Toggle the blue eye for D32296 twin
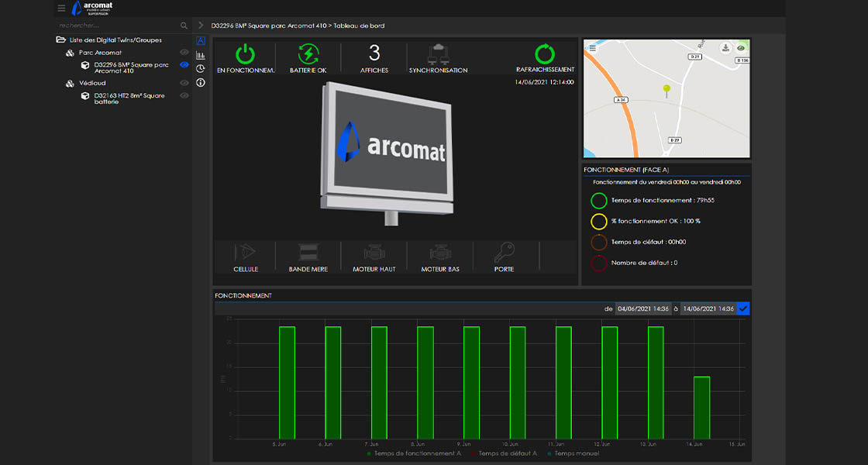Viewport: 868px width, 465px height. tap(184, 65)
